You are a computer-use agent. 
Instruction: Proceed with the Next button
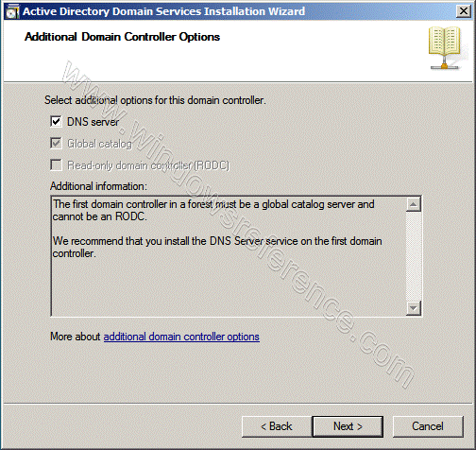[348, 426]
